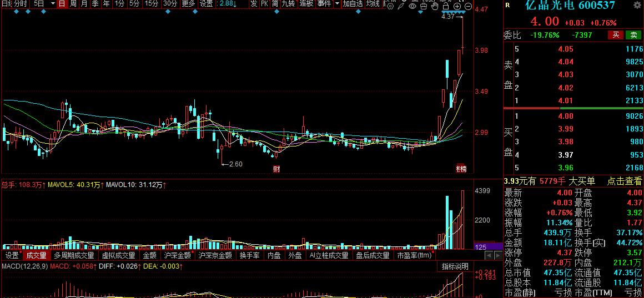Open the PK comparison tool
Image resolution: width=644 pixels, height=298 pixels.
tap(264, 4)
